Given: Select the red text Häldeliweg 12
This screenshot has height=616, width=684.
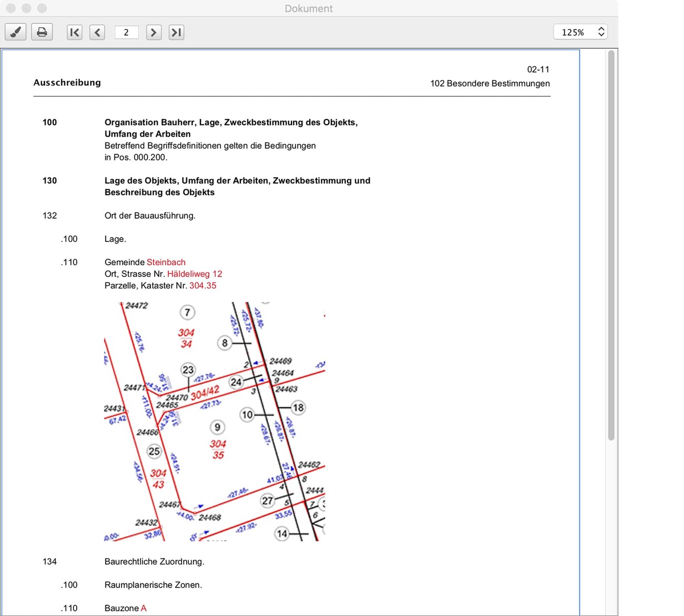Looking at the screenshot, I should tap(194, 274).
